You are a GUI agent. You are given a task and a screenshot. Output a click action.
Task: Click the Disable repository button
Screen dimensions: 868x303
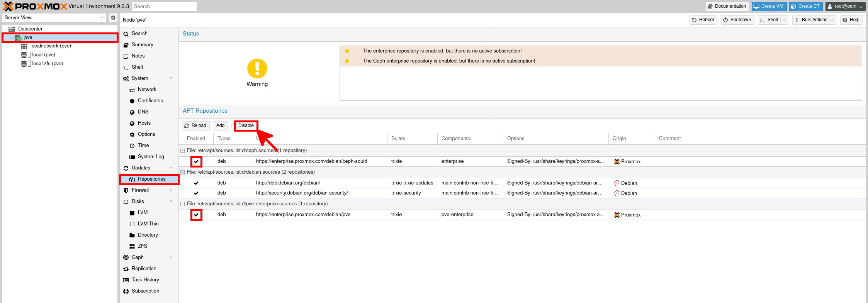coord(246,125)
